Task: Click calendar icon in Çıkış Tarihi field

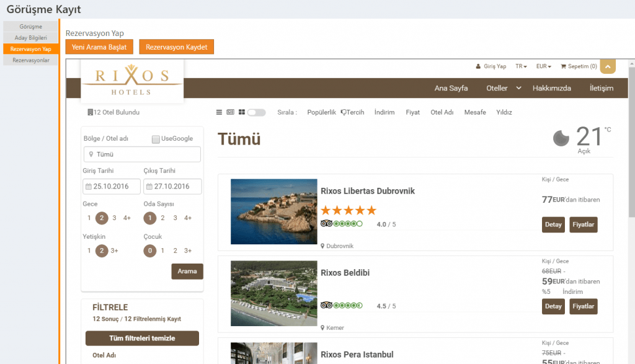Action: pos(149,187)
